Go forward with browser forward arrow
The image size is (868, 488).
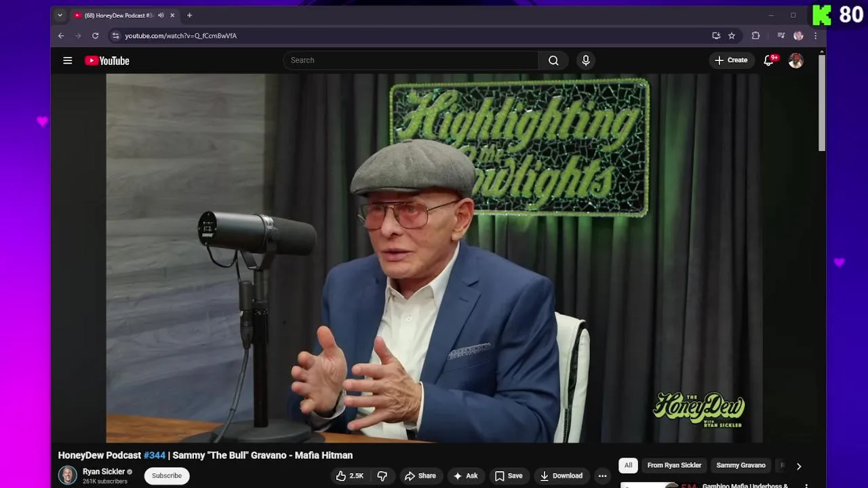(x=77, y=35)
